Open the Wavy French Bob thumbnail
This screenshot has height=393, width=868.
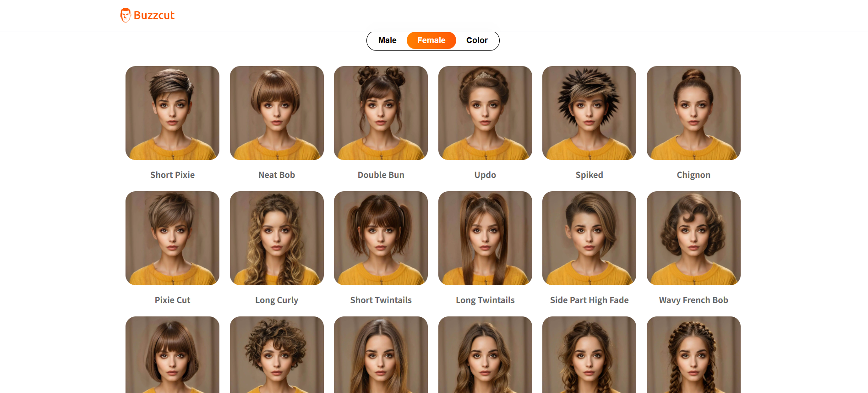coord(693,238)
